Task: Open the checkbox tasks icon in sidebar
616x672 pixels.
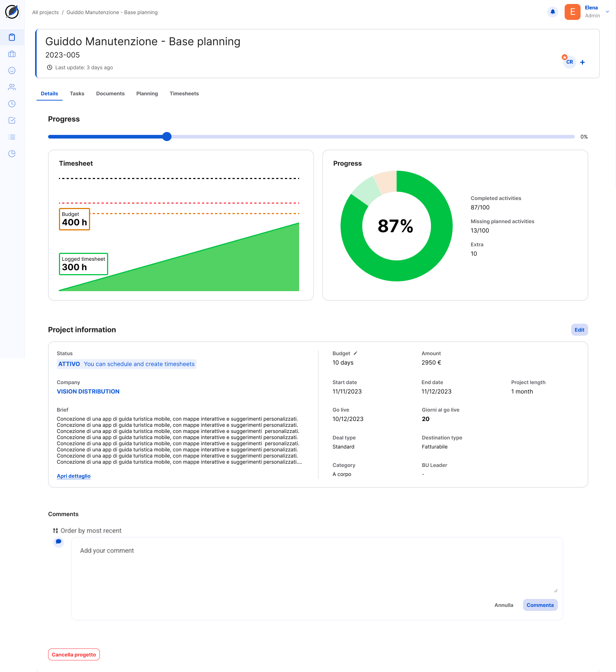Action: click(12, 120)
